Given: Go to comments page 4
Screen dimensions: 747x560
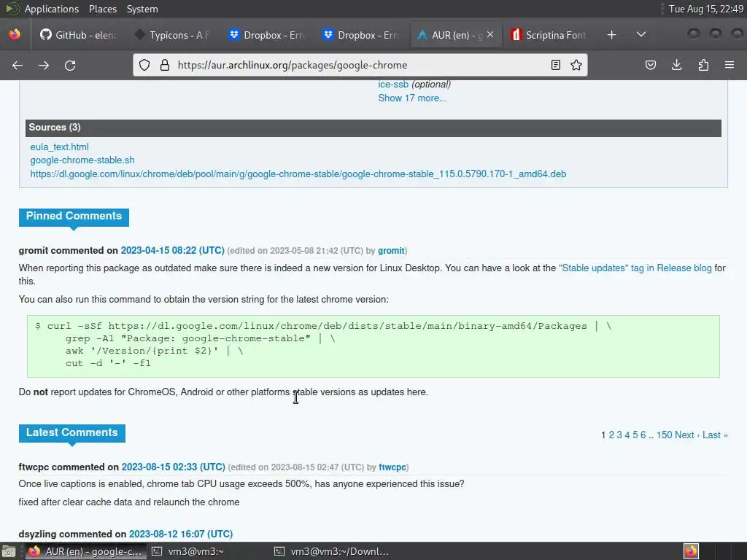Looking at the screenshot, I should coord(627,435).
